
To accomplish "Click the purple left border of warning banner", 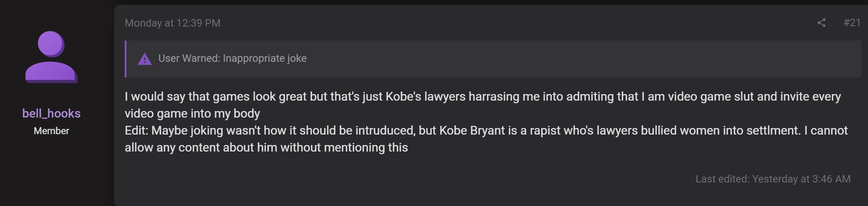I will (x=126, y=59).
